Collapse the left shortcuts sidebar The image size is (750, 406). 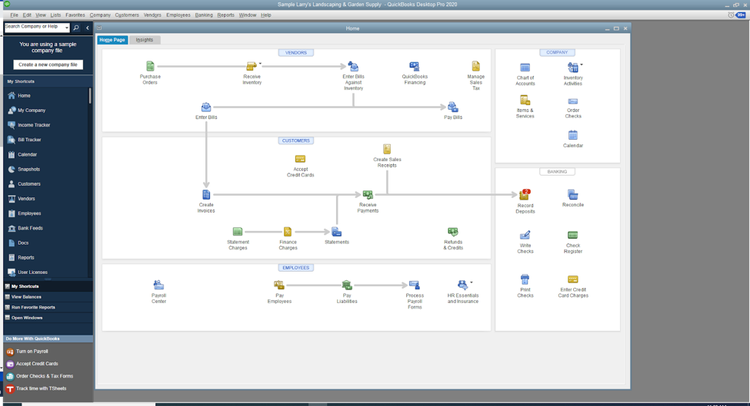tap(88, 28)
